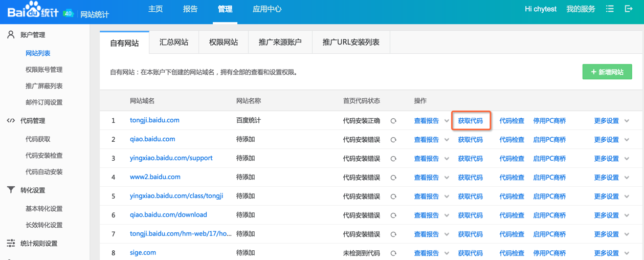Open the yingxiao.baidu.com/support domain link
Screen dimensions: 644x260
point(171,158)
